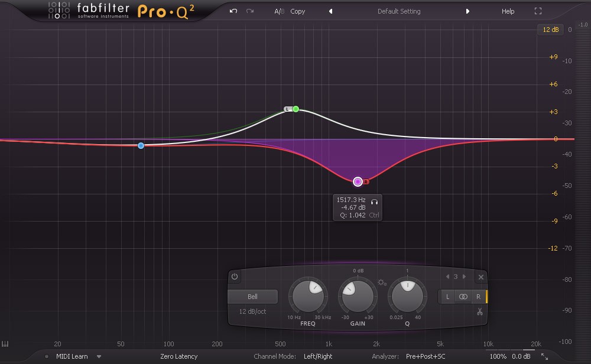The image size is (591, 364).
Task: Go to next preset arrow
Action: coord(467,11)
